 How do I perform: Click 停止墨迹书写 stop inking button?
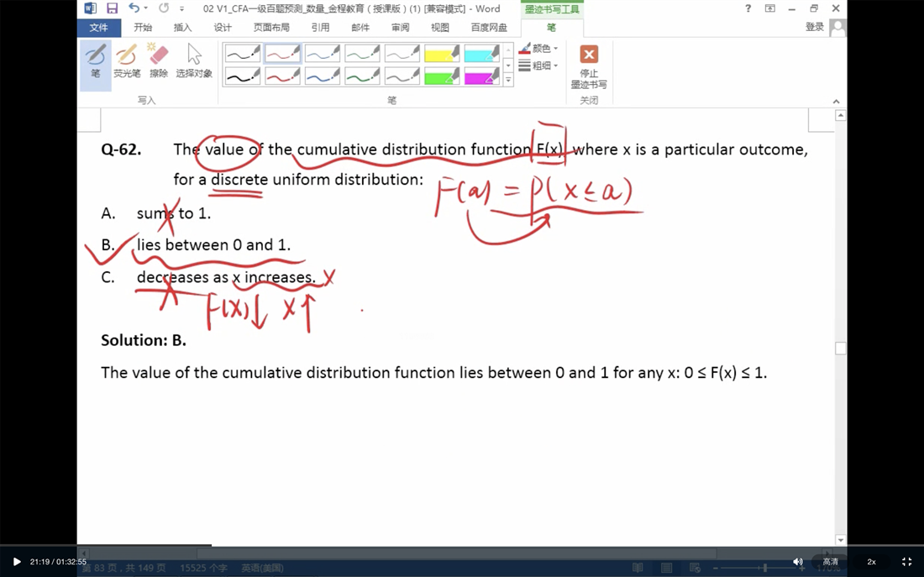coord(589,66)
